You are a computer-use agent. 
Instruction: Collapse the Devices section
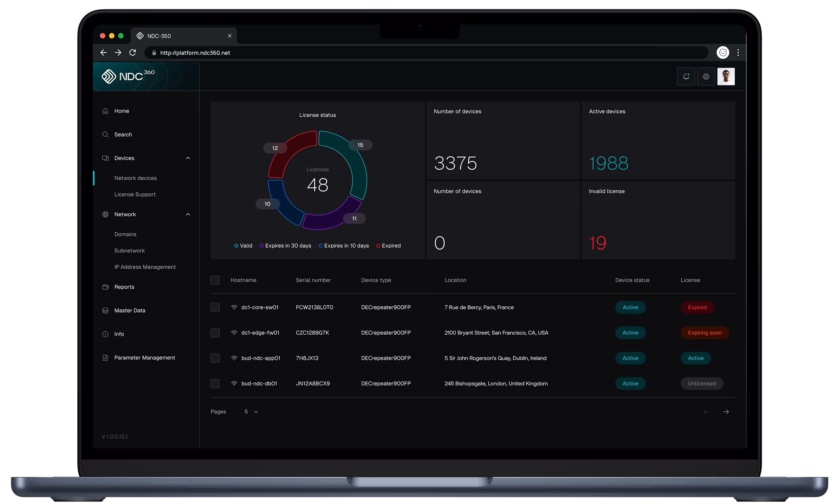point(188,158)
